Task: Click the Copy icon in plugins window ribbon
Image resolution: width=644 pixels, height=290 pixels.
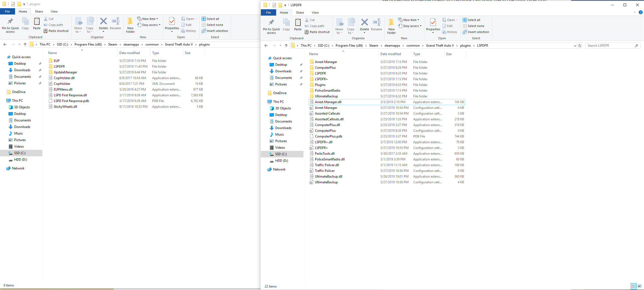Action: point(25,24)
